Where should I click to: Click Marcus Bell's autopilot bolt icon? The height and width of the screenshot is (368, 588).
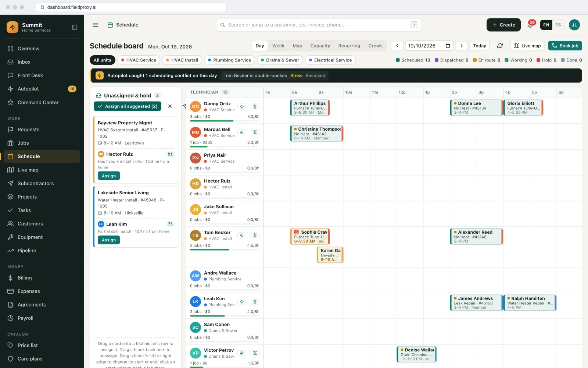pos(242,132)
